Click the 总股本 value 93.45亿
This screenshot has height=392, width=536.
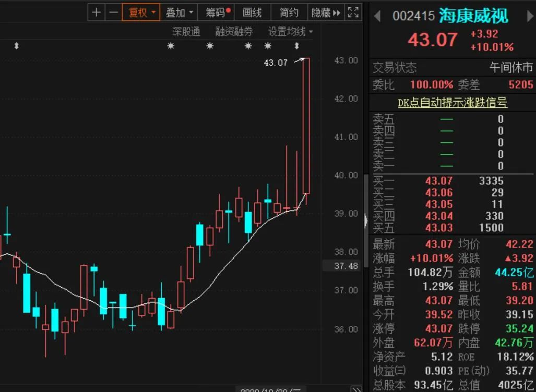tap(434, 385)
